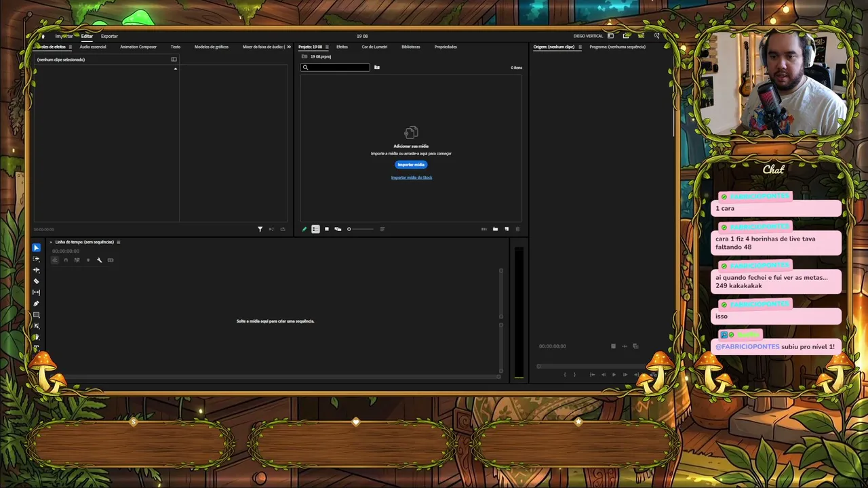868x488 pixels.
Task: Select the Track Select Forward tool
Action: pos(37,259)
